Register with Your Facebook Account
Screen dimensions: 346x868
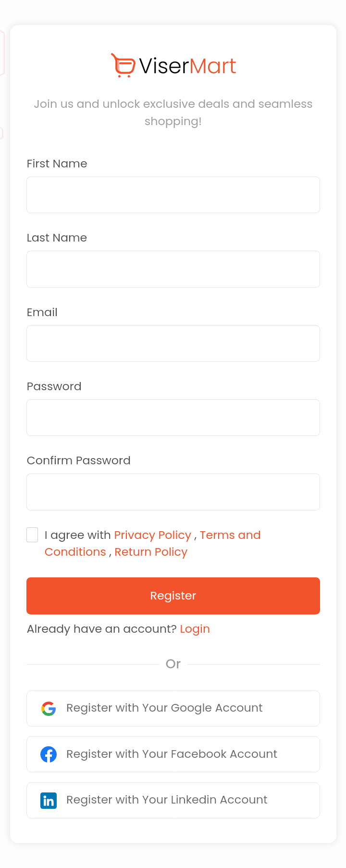click(x=173, y=754)
